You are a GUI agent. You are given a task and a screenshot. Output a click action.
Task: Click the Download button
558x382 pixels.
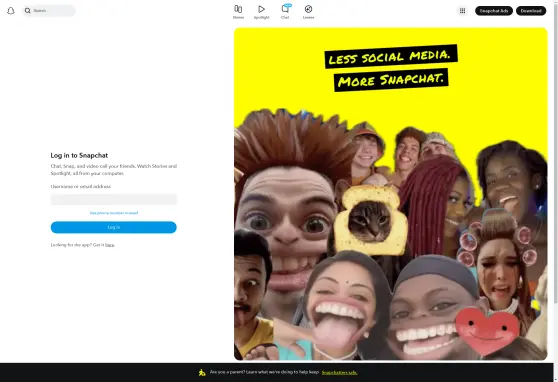point(531,11)
